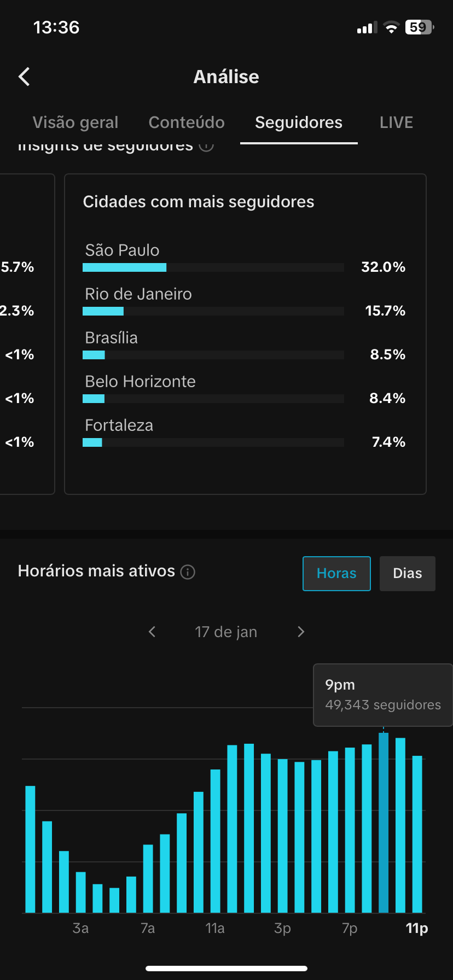Tap info icon next to Insights de seguidores
The height and width of the screenshot is (980, 453).
click(206, 147)
